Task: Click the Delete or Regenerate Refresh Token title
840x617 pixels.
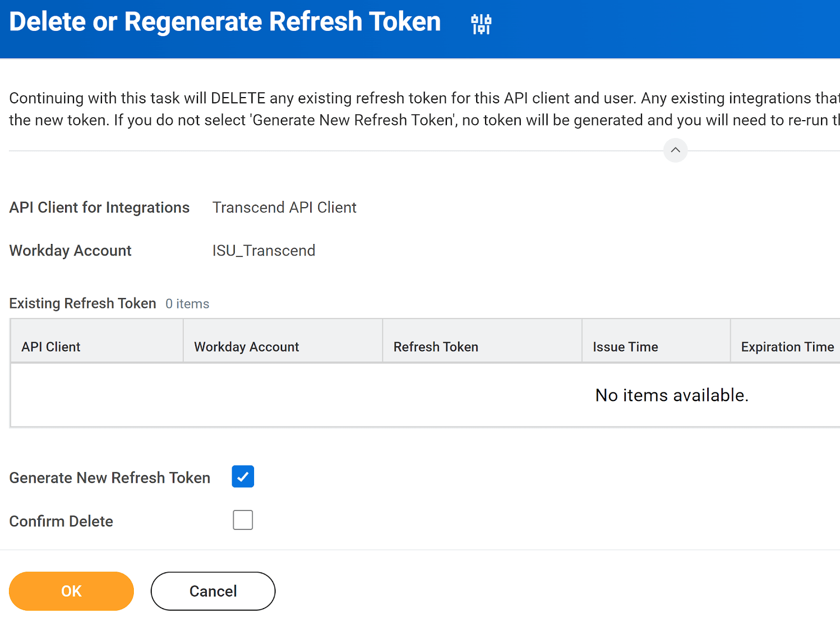Action: pyautogui.click(x=225, y=22)
